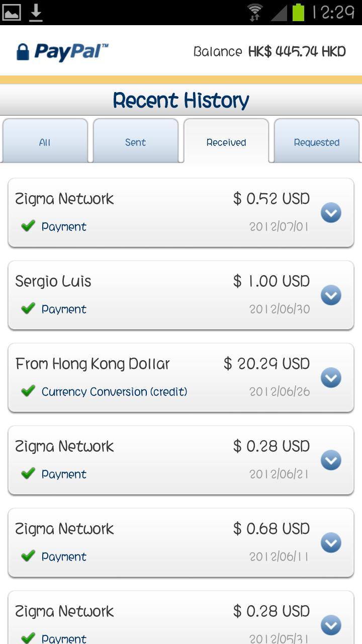Tap the Balance HK$ 445.74 HKD text
This screenshot has width=362, height=644.
pos(269,52)
